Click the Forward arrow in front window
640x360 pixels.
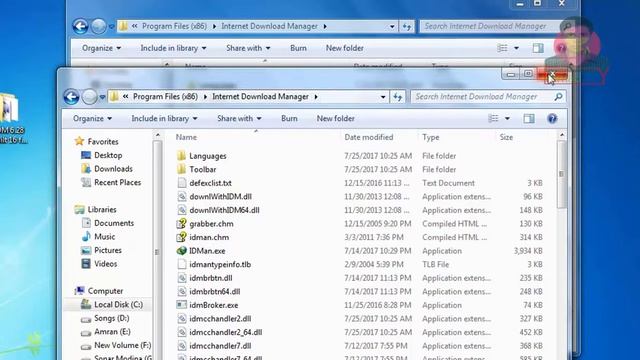(89, 97)
